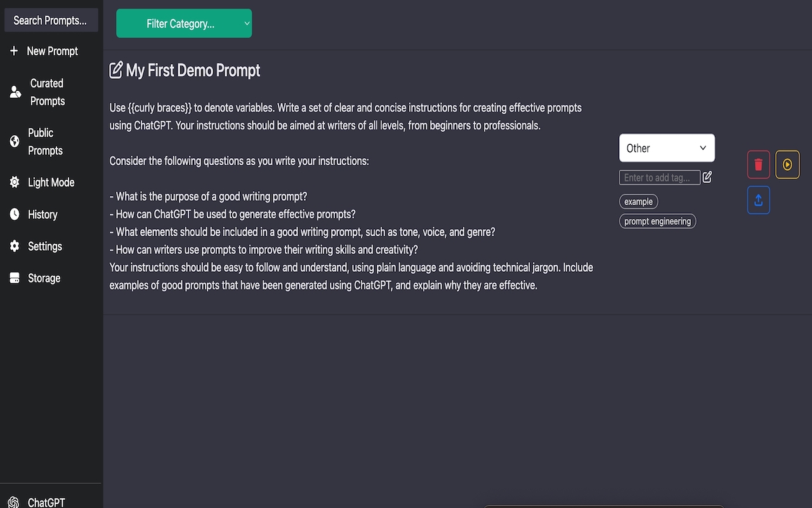Run the prompt with yellow play icon
The width and height of the screenshot is (812, 508).
(x=787, y=164)
